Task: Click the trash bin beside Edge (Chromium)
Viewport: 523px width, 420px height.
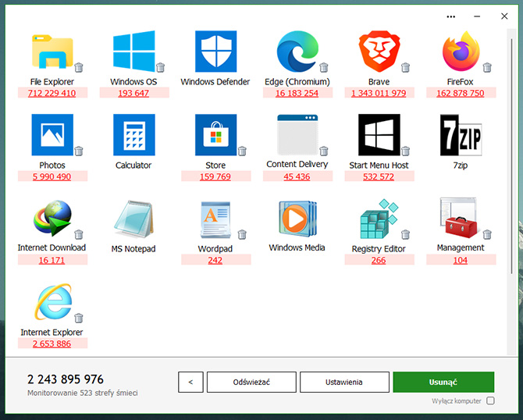Action: click(x=324, y=67)
